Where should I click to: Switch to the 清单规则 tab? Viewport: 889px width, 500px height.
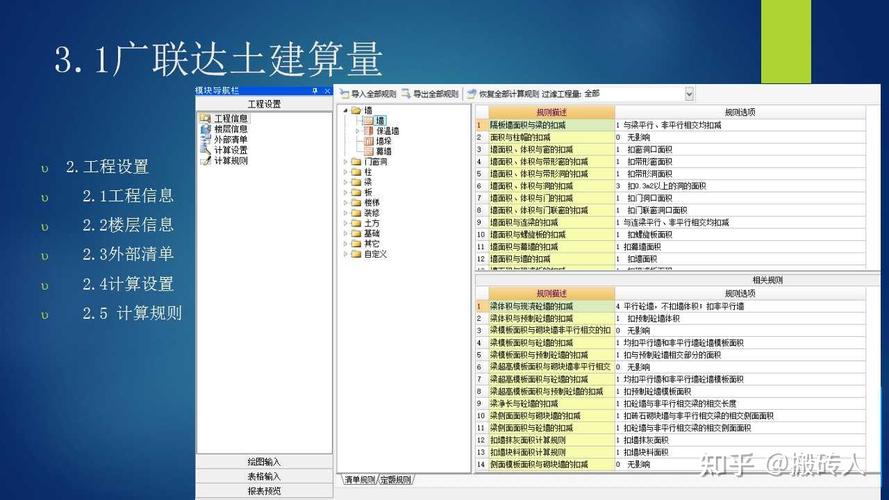pos(359,480)
